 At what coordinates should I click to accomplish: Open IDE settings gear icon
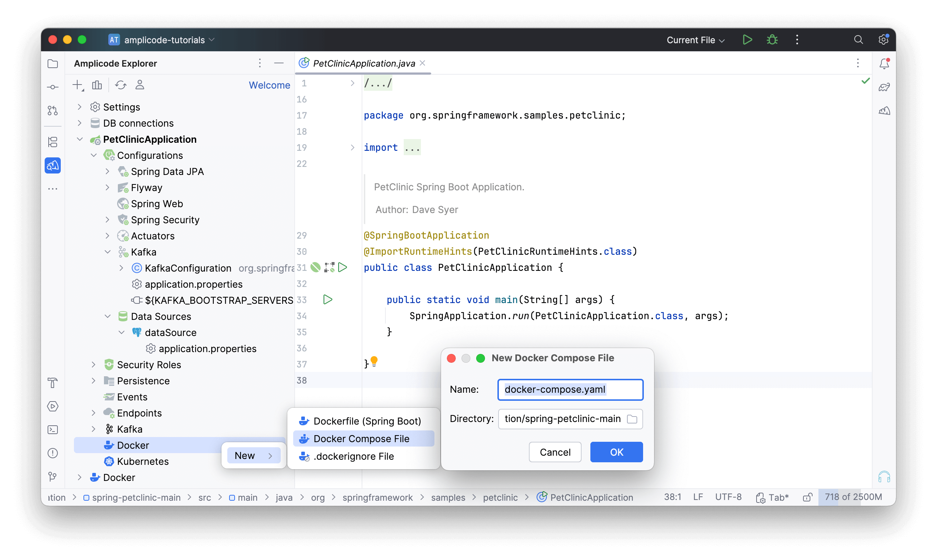tap(883, 40)
